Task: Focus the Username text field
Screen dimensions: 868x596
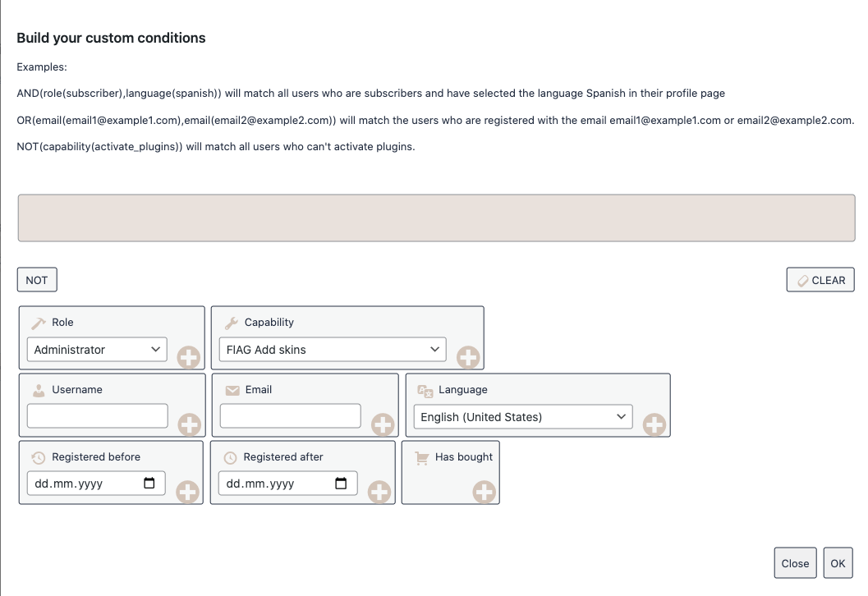Action: [x=97, y=416]
